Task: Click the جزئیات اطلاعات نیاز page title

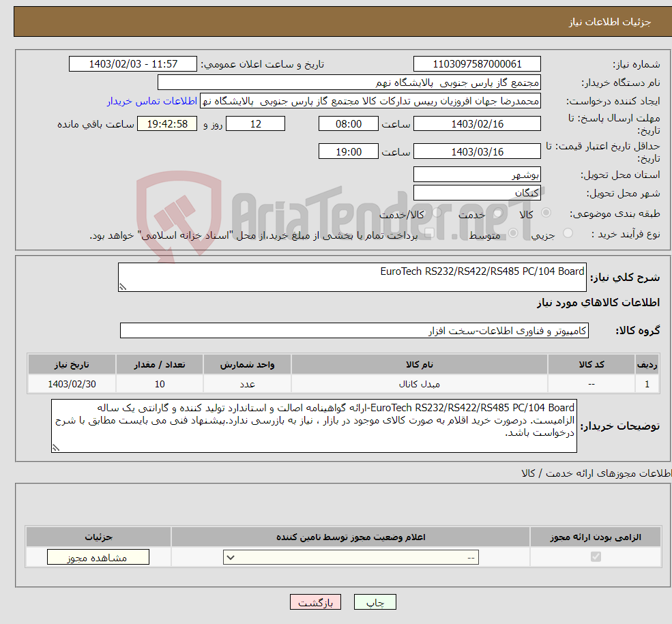Action: click(610, 22)
